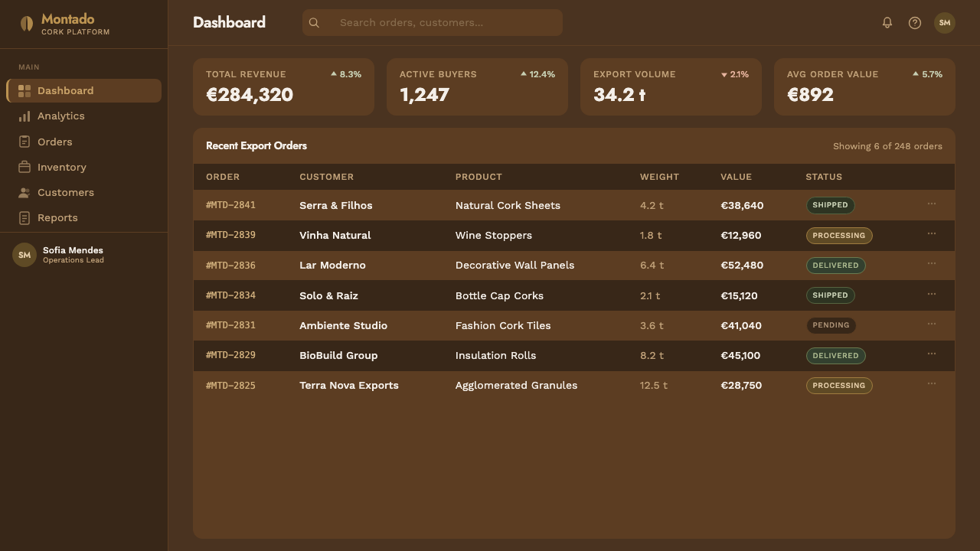The height and width of the screenshot is (551, 980).
Task: Open more options for Lar Moderno order
Action: (932, 263)
